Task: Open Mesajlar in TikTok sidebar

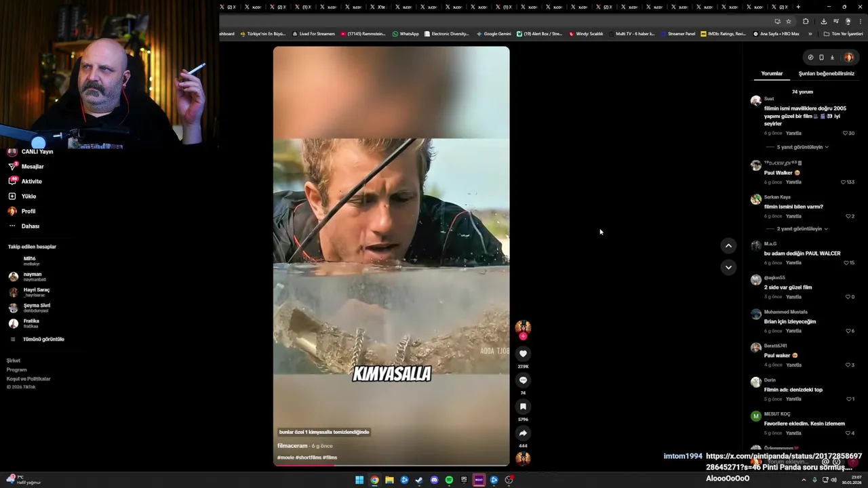Action: (26, 167)
